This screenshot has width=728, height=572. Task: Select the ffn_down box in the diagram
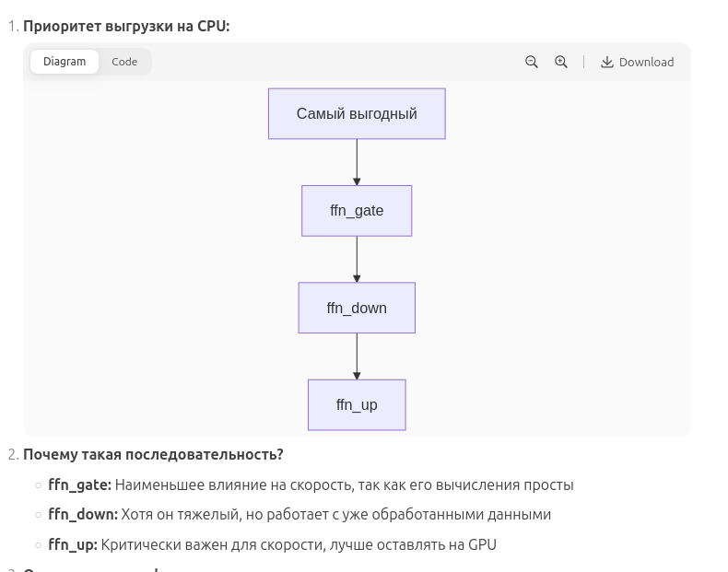[x=357, y=308]
